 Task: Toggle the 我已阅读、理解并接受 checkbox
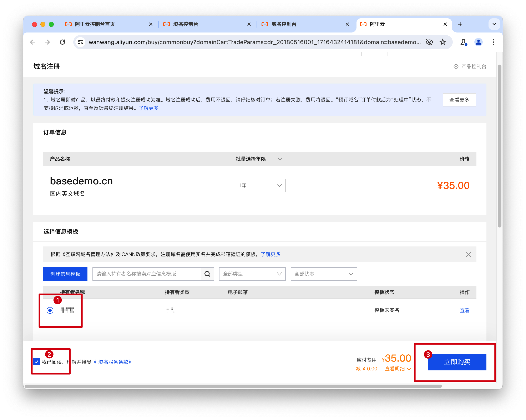37,362
